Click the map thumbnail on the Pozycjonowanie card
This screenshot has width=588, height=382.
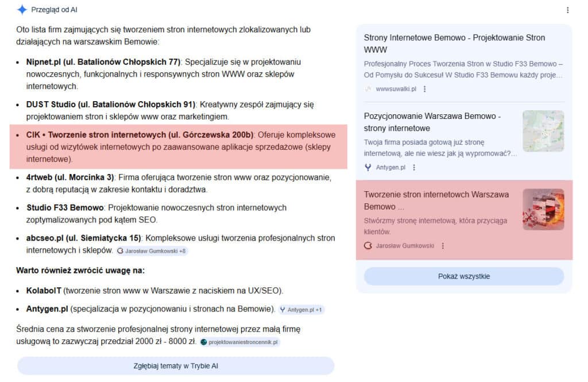543,132
